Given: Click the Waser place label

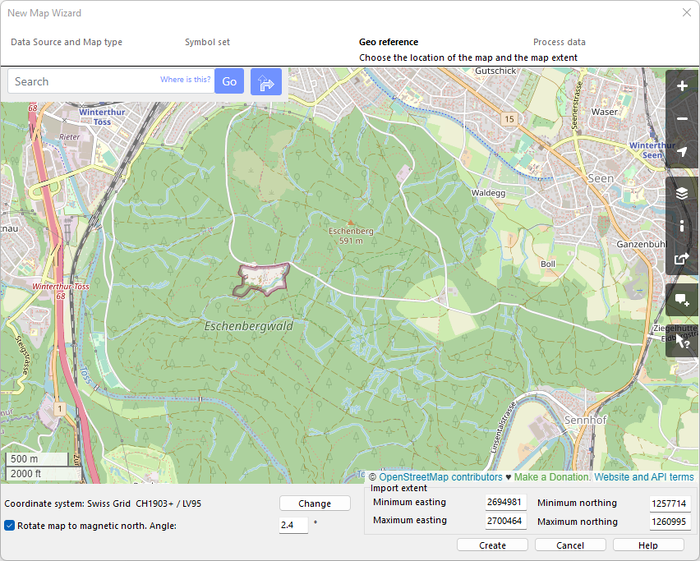Looking at the screenshot, I should coord(604,112).
